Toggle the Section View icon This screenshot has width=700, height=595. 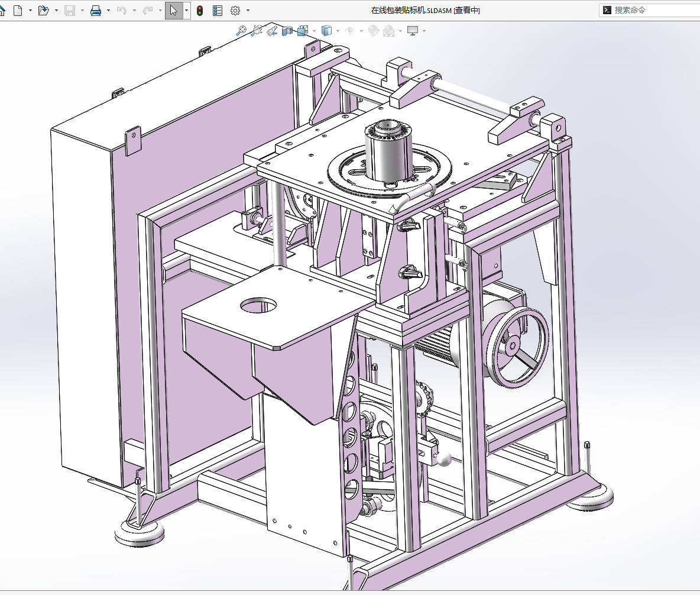tap(287, 31)
